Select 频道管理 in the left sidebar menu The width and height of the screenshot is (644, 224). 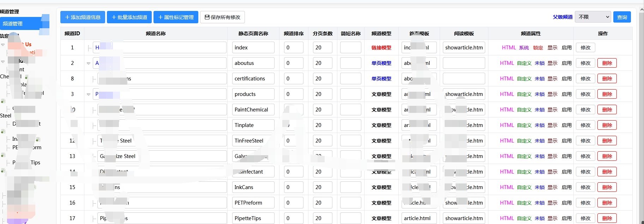coord(24,24)
